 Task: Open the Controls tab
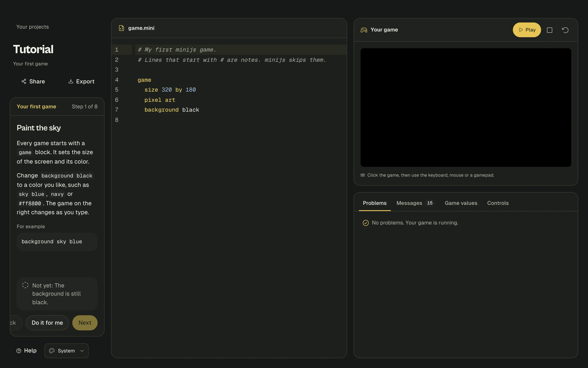498,203
